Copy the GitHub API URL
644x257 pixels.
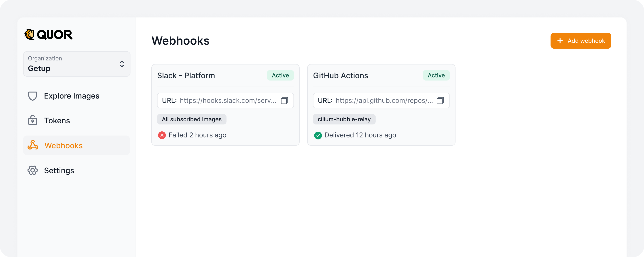tap(440, 100)
